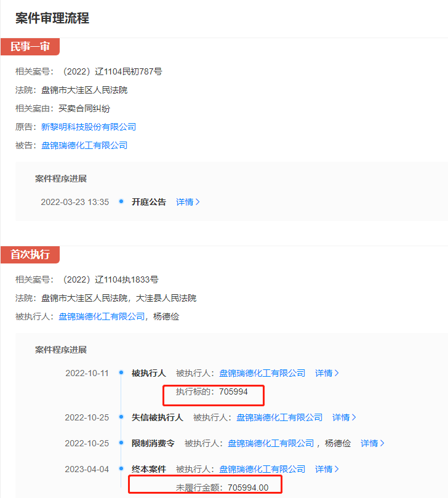Click the timestamp 2022-03-23 13:35

coord(75,202)
